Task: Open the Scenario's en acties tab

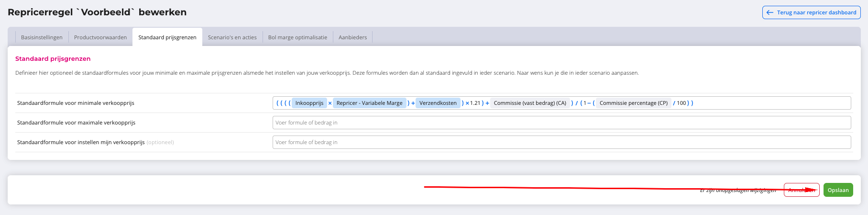Action: click(232, 37)
